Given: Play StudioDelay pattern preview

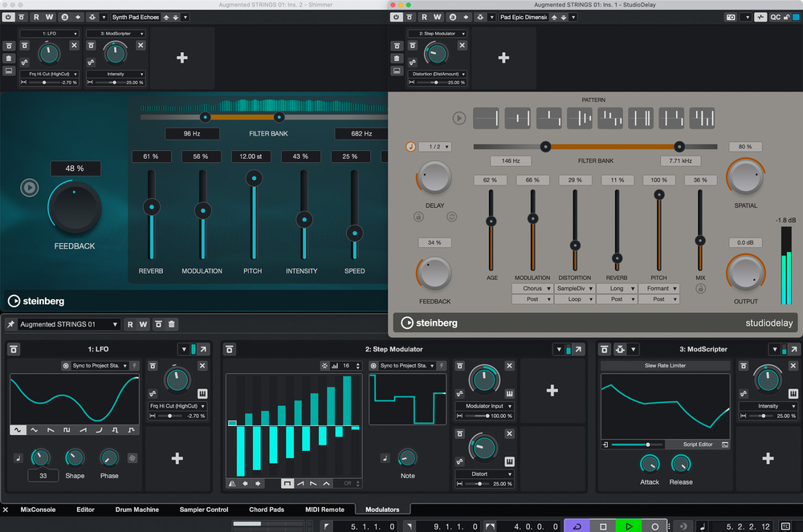Looking at the screenshot, I should (459, 118).
